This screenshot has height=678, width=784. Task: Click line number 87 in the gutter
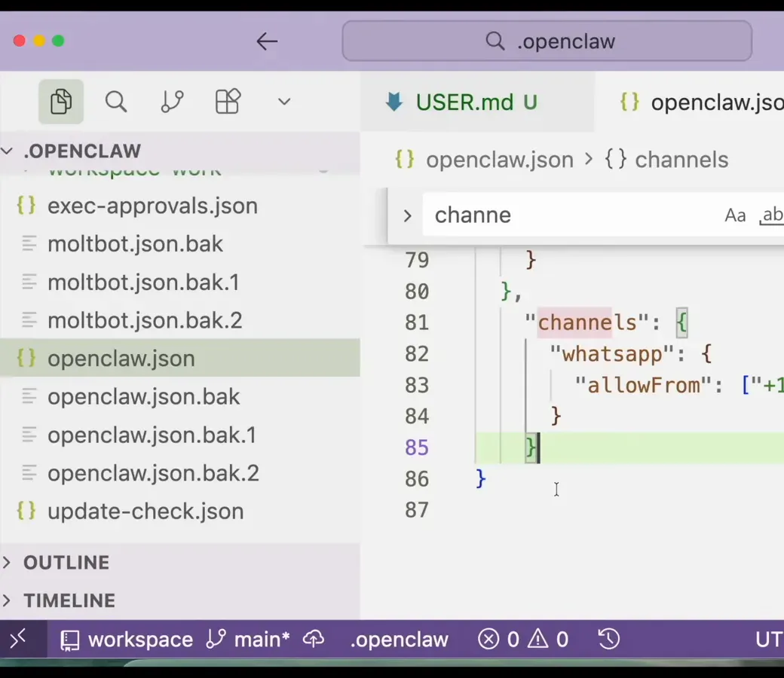click(416, 510)
